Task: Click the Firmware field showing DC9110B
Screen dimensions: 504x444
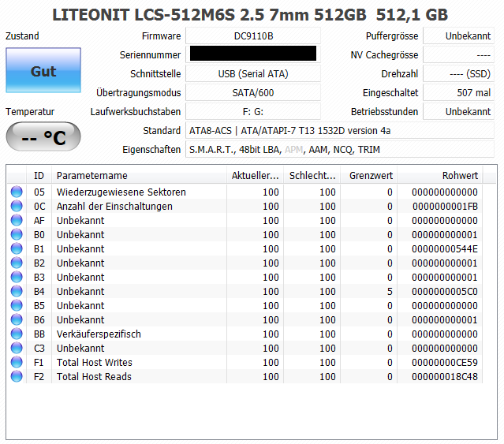Action: pyautogui.click(x=253, y=35)
